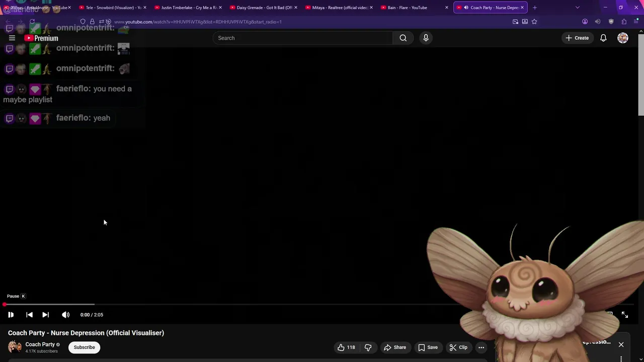Start voice search with microphone

[426, 38]
